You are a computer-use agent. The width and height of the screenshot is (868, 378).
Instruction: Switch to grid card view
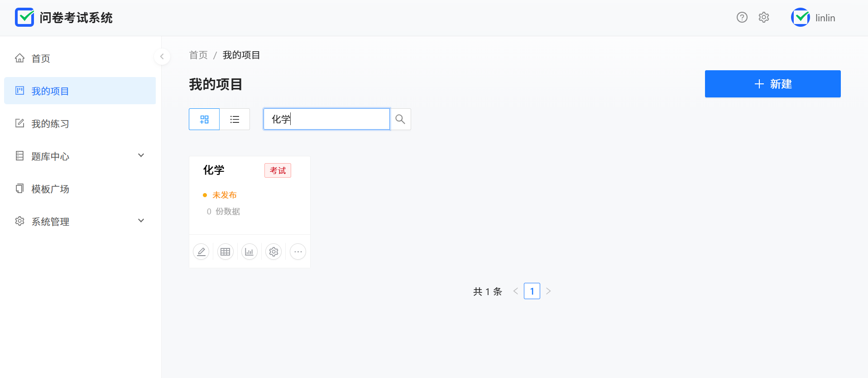click(204, 119)
